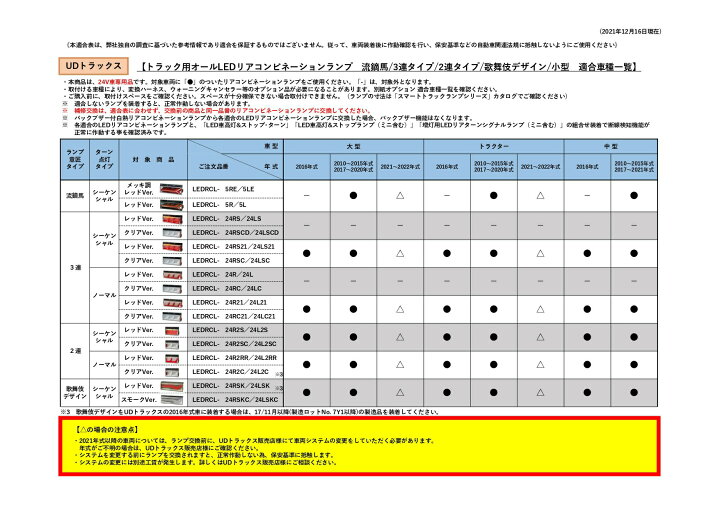
Task: Select the part number LEDRCL- 24RS/24LS
Action: pos(226,219)
